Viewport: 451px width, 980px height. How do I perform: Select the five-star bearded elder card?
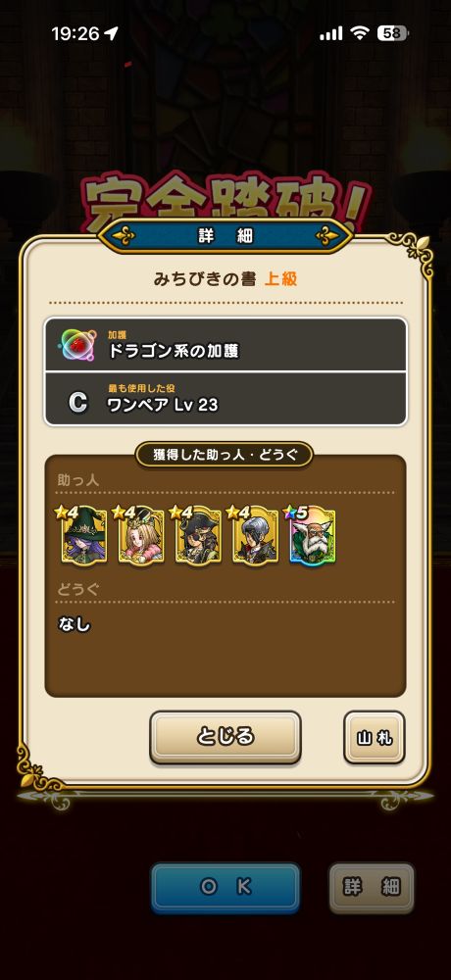312,535
